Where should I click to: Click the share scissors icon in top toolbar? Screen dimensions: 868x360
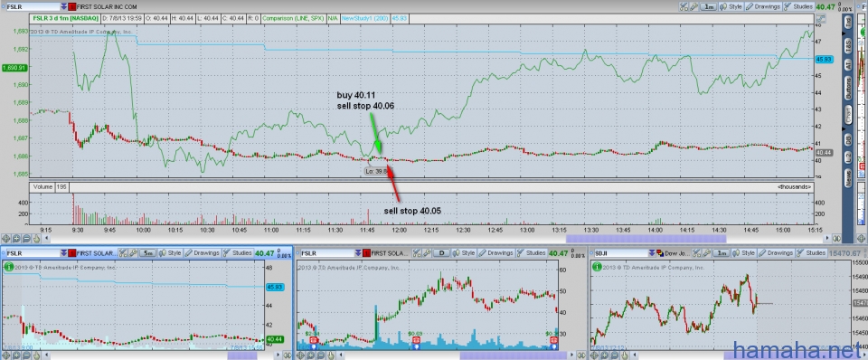[x=684, y=6]
